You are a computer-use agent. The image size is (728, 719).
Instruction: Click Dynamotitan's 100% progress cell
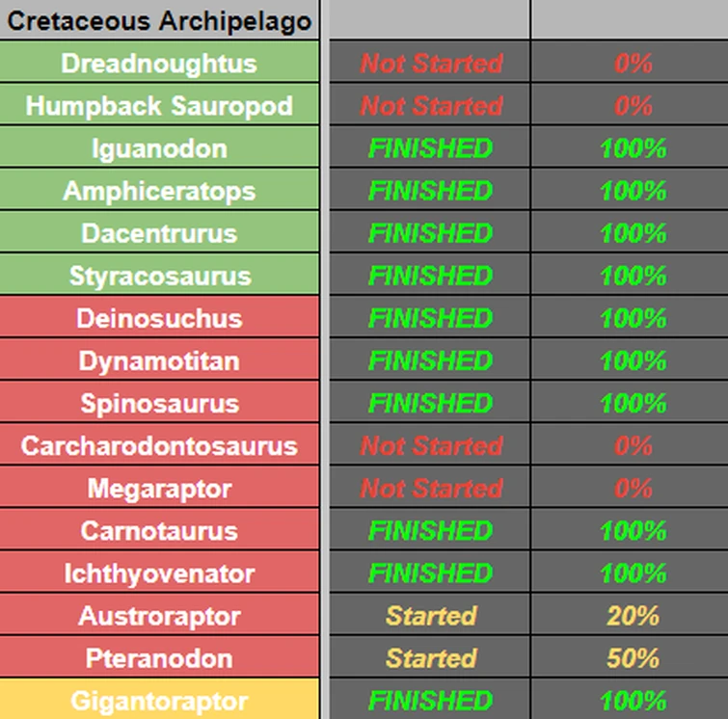[630, 359]
